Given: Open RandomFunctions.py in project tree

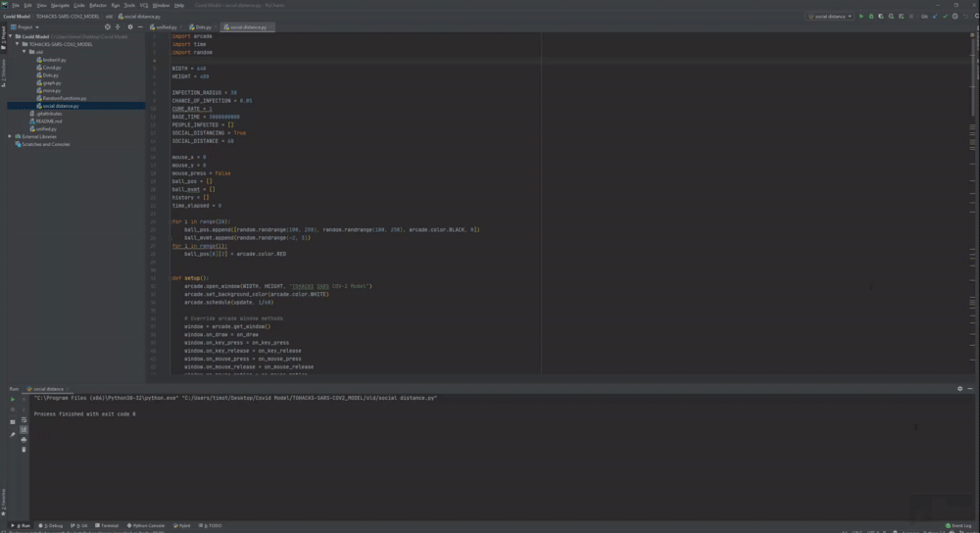Looking at the screenshot, I should (x=61, y=98).
